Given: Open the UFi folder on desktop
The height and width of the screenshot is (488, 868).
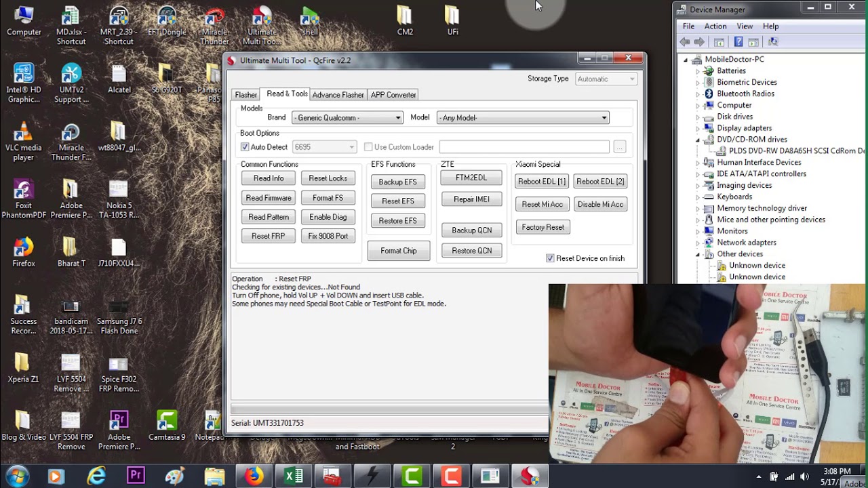Looking at the screenshot, I should (452, 21).
